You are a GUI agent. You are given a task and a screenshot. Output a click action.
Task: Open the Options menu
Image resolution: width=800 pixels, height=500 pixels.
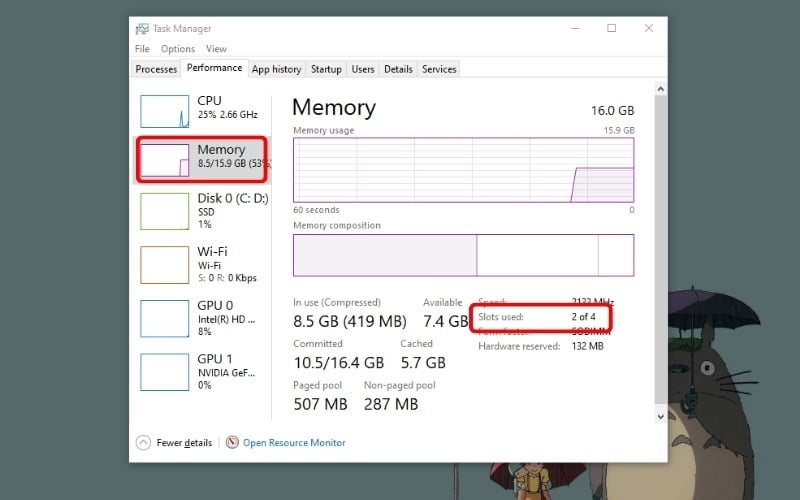pyautogui.click(x=178, y=49)
